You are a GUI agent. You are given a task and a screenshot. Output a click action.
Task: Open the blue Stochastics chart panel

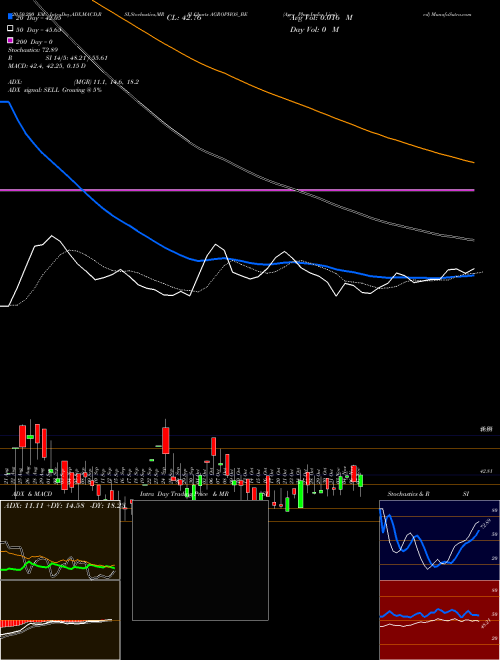tap(439, 540)
